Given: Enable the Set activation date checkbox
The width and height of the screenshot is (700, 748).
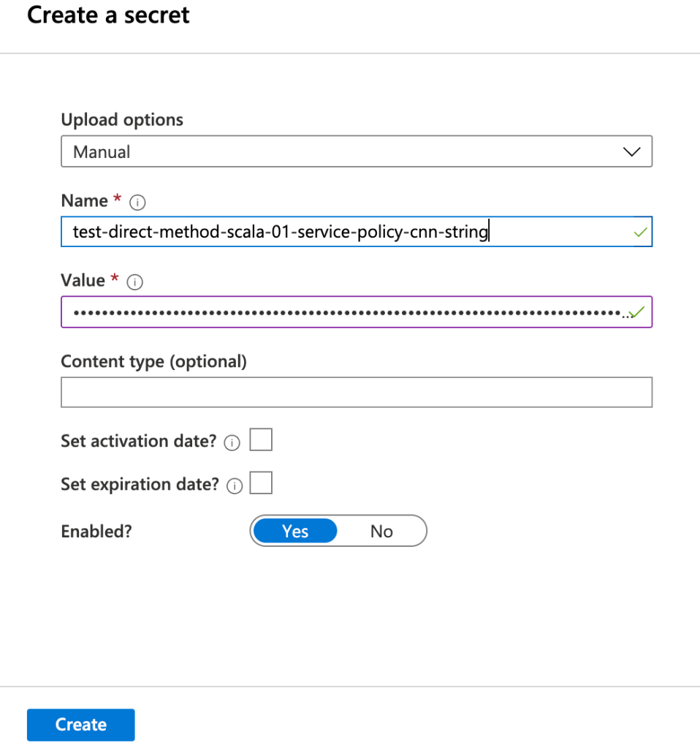Looking at the screenshot, I should [x=261, y=440].
